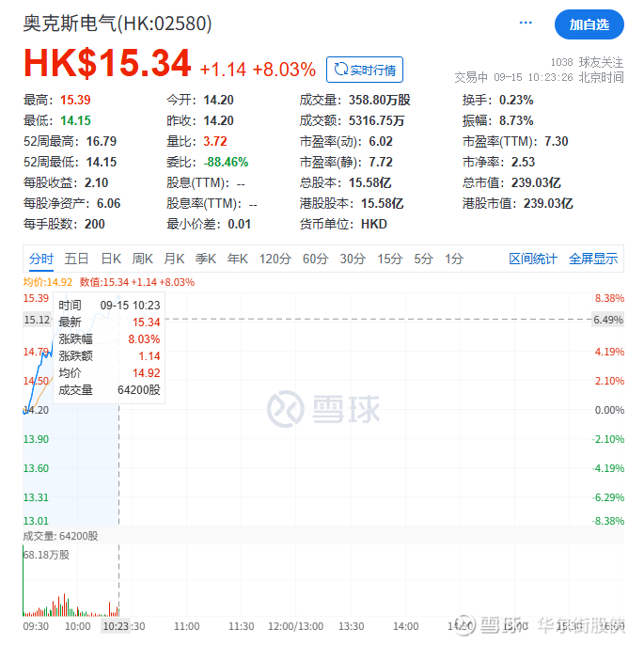The image size is (644, 645).
Task: Click the 10:23 time marker on axis
Action: coord(116,626)
